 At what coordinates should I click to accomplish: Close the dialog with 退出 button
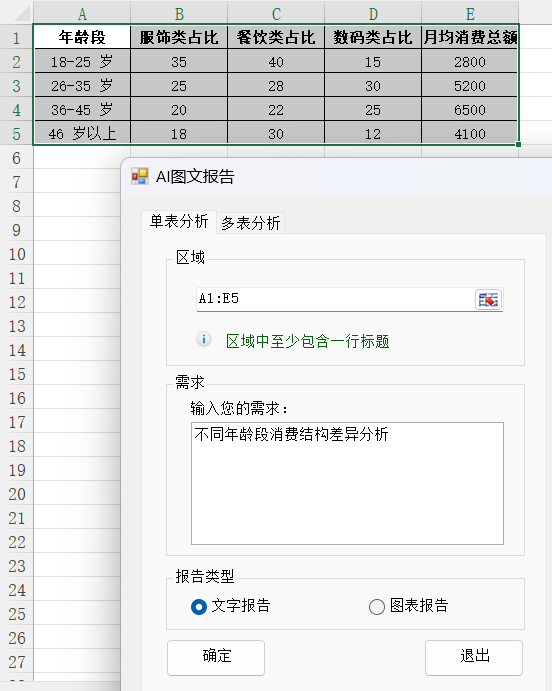pyautogui.click(x=474, y=658)
